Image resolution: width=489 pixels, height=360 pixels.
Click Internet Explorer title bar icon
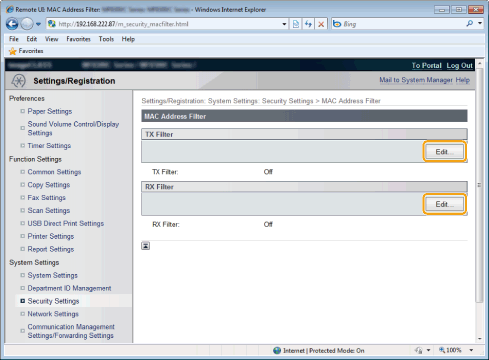click(x=10, y=9)
